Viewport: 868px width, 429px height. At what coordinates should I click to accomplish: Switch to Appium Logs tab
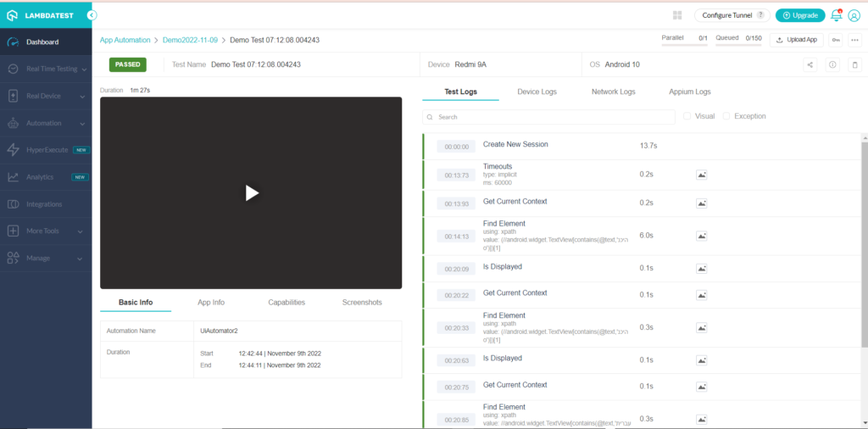[x=690, y=92]
